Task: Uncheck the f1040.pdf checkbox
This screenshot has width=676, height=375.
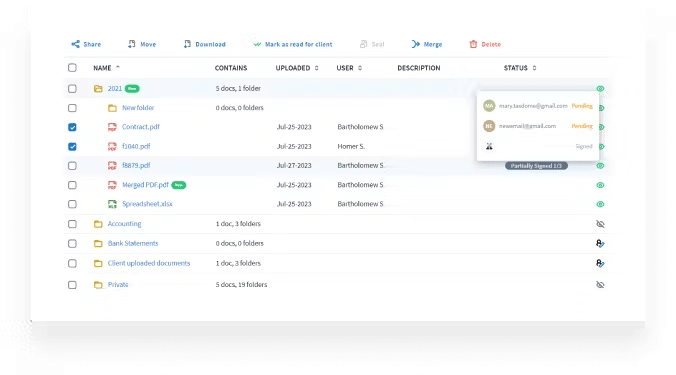Action: pyautogui.click(x=72, y=147)
